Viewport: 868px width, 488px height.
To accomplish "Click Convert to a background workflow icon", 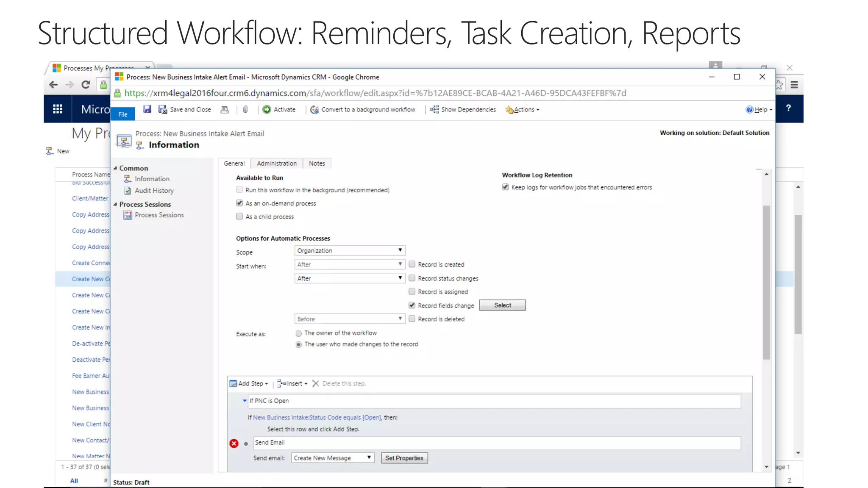I will tap(314, 110).
